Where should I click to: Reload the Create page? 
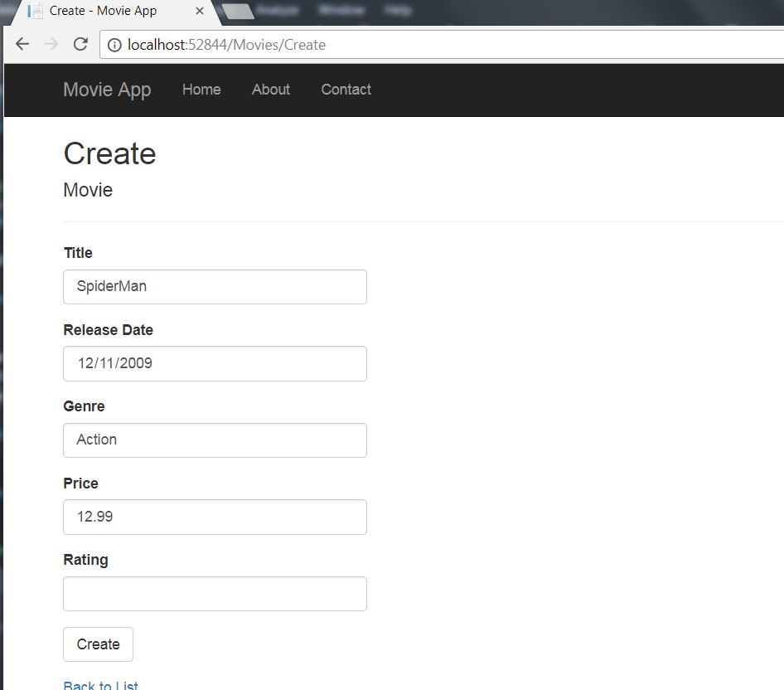(x=80, y=44)
